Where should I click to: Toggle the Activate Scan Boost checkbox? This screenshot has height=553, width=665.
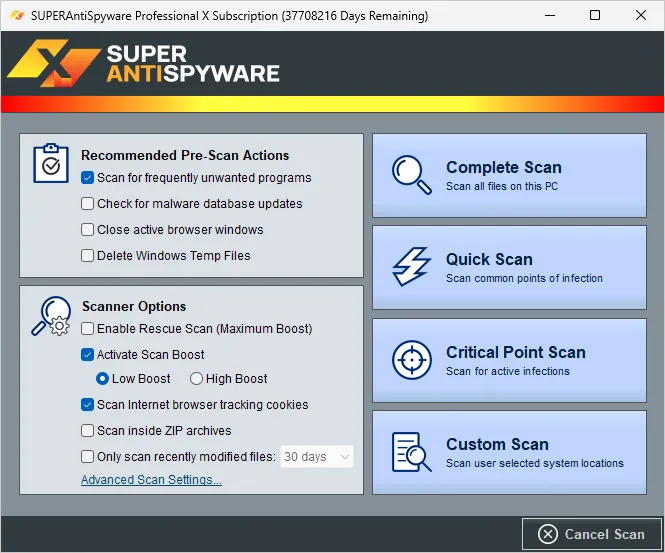click(87, 355)
